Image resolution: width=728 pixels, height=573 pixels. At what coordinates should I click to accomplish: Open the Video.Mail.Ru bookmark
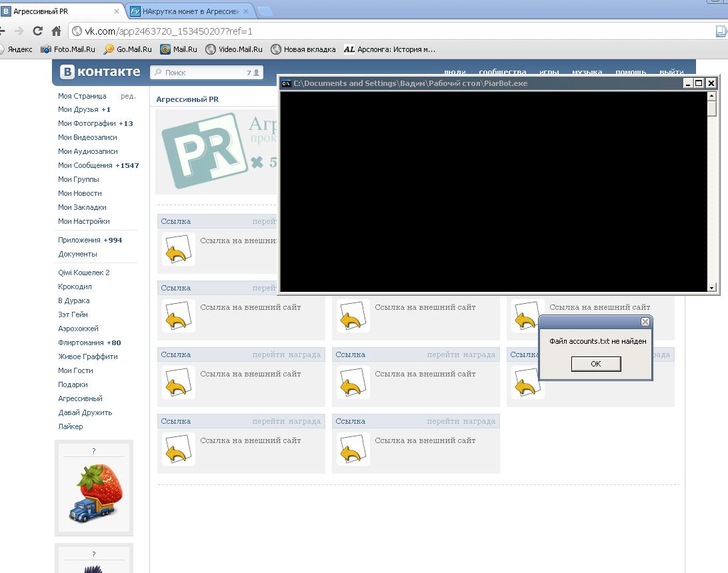234,49
